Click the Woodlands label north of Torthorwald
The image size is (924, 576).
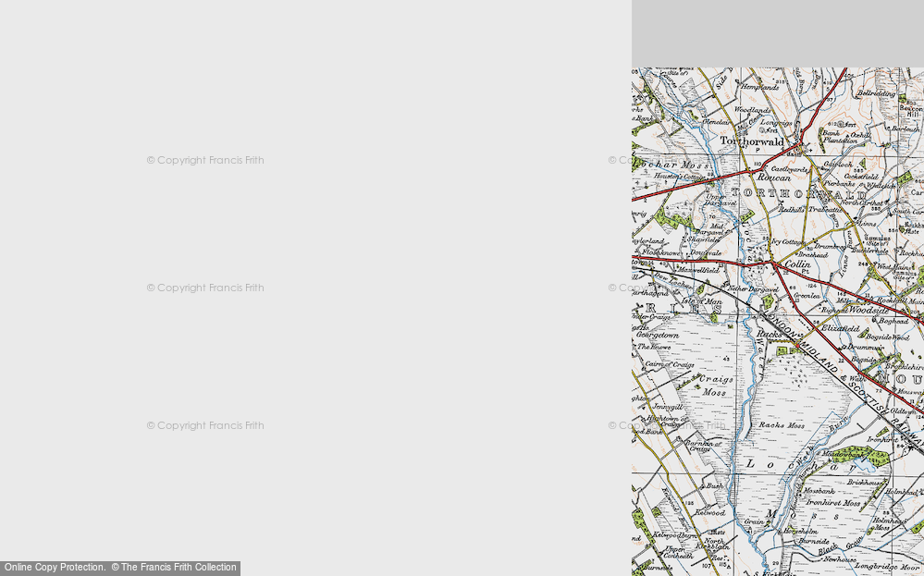(x=752, y=110)
